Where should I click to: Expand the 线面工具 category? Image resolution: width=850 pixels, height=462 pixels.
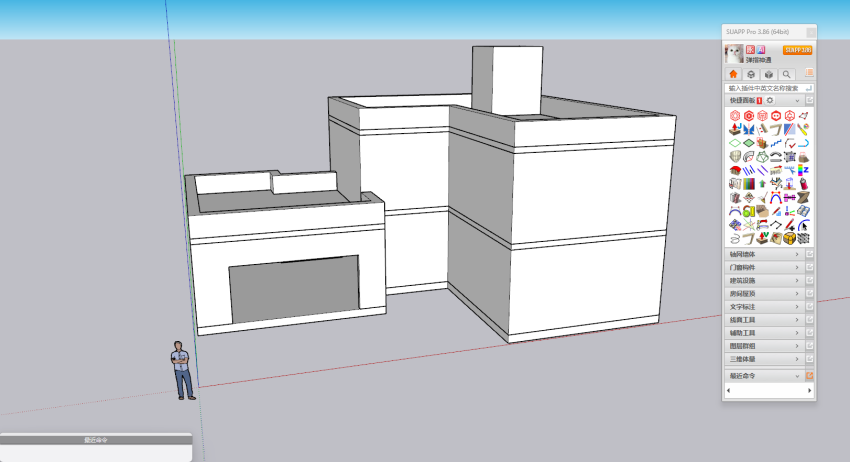coord(764,319)
